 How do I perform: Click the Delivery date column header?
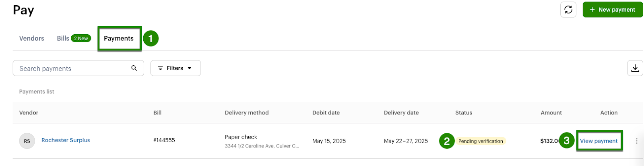(x=401, y=113)
